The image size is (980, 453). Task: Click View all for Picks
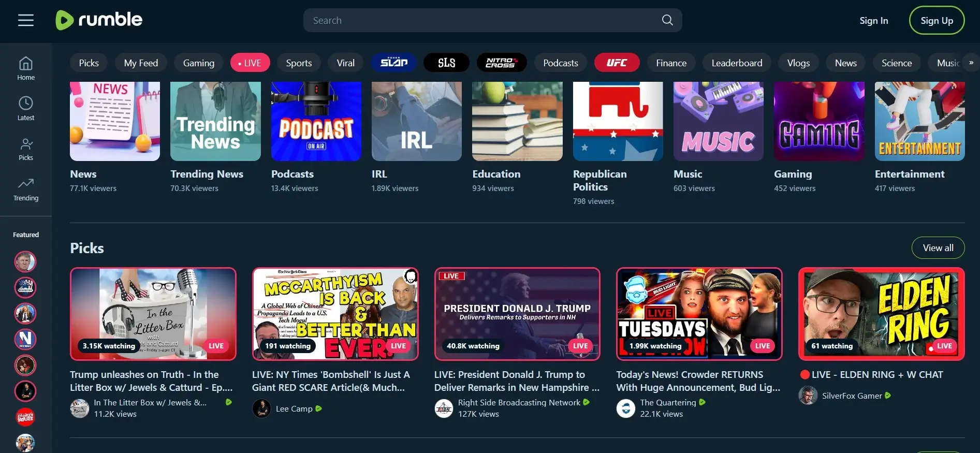pos(938,247)
